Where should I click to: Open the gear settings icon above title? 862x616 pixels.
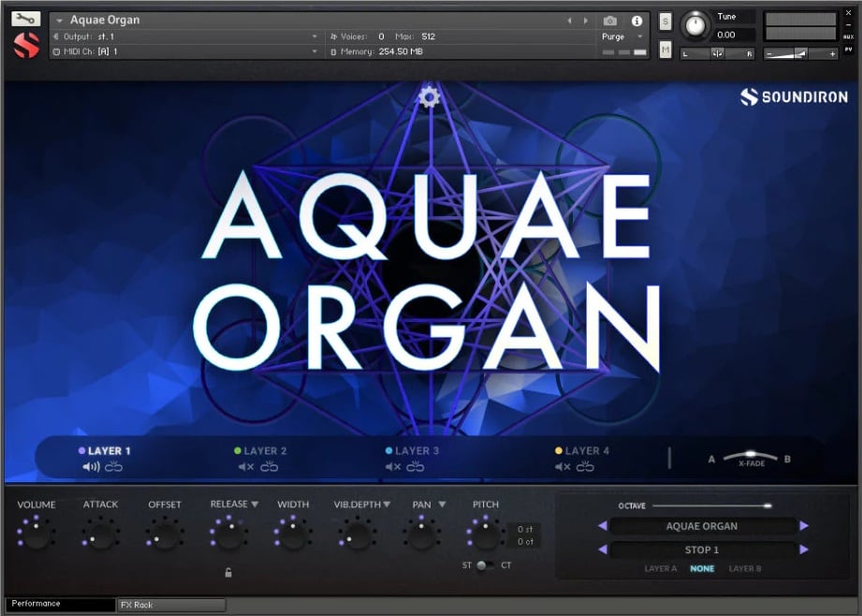click(429, 97)
